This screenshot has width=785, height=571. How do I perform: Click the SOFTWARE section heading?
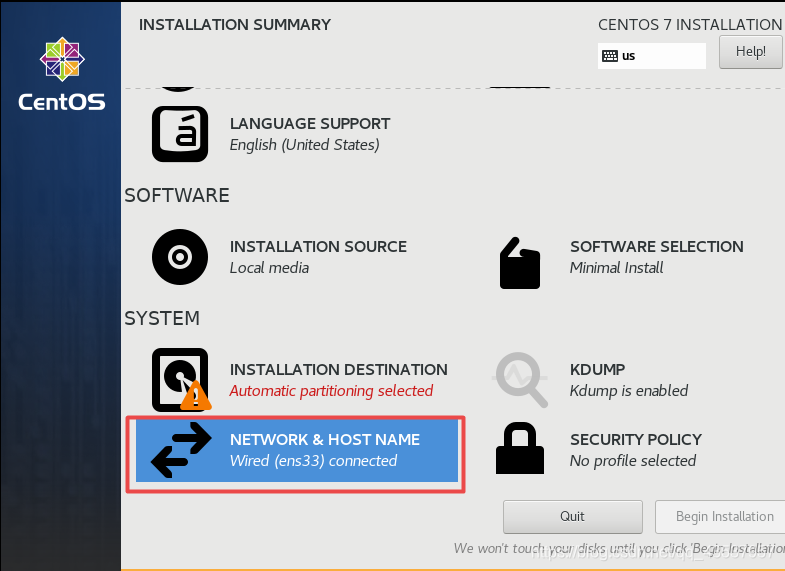point(177,195)
